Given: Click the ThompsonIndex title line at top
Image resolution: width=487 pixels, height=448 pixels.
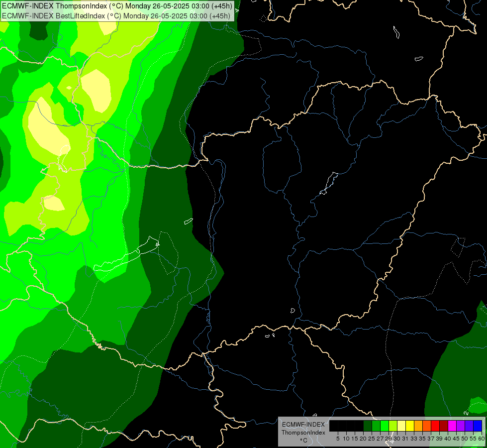Looking at the screenshot, I should pos(117,6).
